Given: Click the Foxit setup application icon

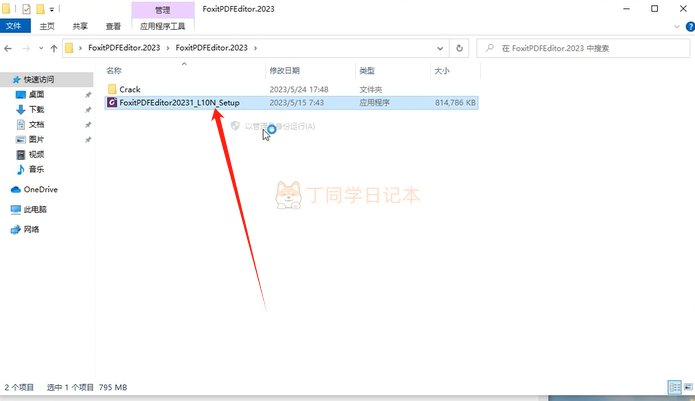Looking at the screenshot, I should pyautogui.click(x=112, y=102).
